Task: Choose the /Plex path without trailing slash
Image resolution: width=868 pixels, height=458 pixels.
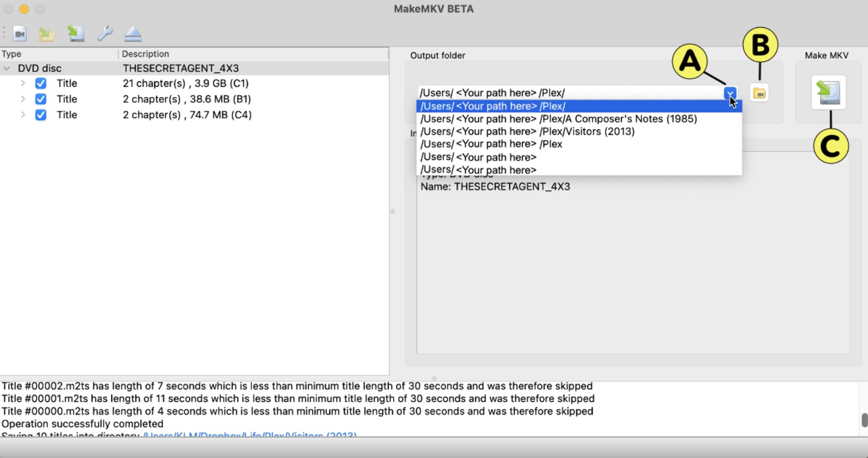Action: click(x=579, y=144)
